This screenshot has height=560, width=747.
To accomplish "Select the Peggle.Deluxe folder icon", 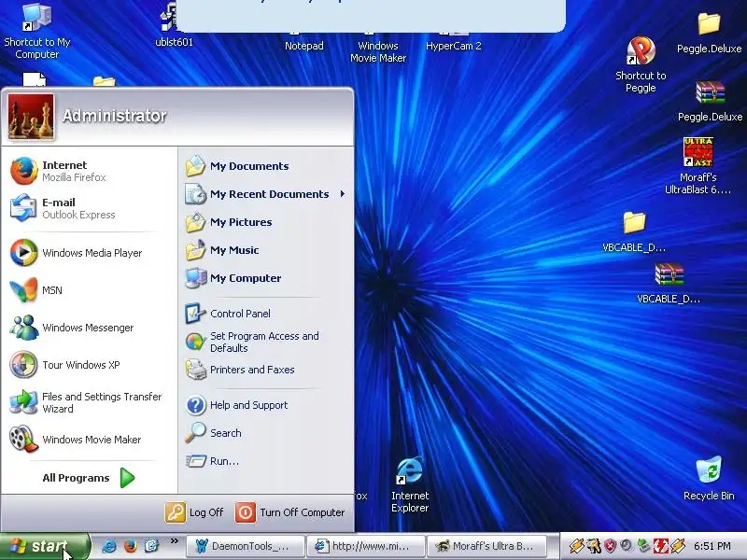I will pyautogui.click(x=709, y=33).
